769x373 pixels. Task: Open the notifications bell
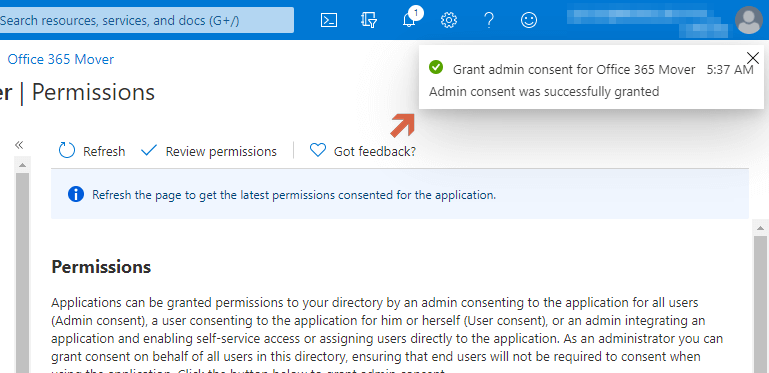(x=410, y=20)
